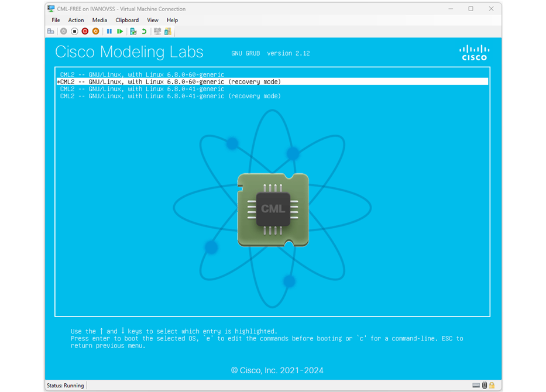The height and width of the screenshot is (392, 546).
Task: Click the Share/resources toolbar icon
Action: pos(168,32)
